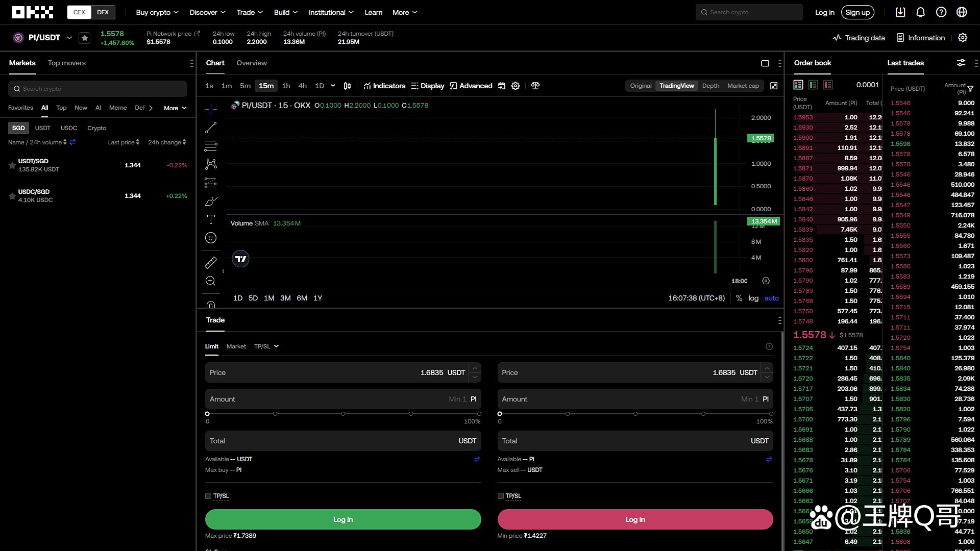Open the More market categories dropdown
Viewport: 980px width, 551px height.
pos(175,108)
